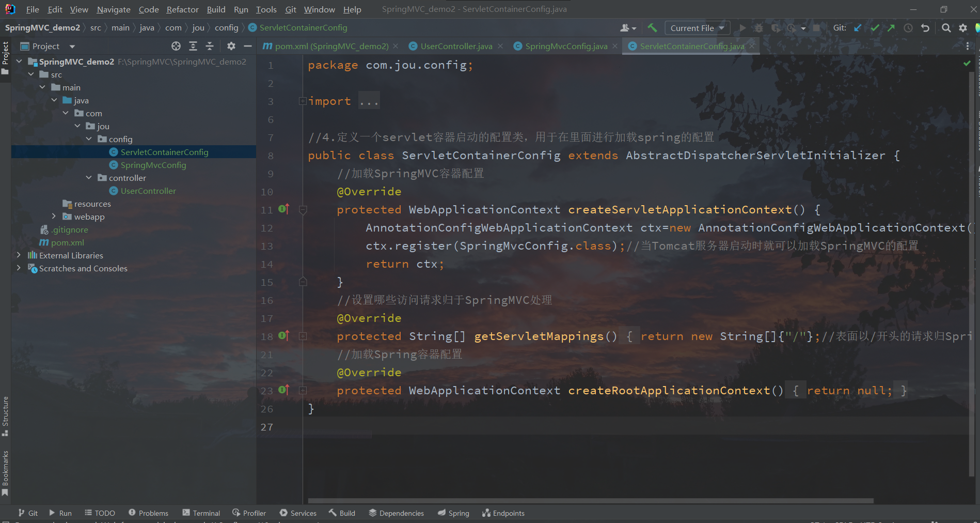Open the Terminal tool window
The height and width of the screenshot is (523, 980).
tap(201, 513)
